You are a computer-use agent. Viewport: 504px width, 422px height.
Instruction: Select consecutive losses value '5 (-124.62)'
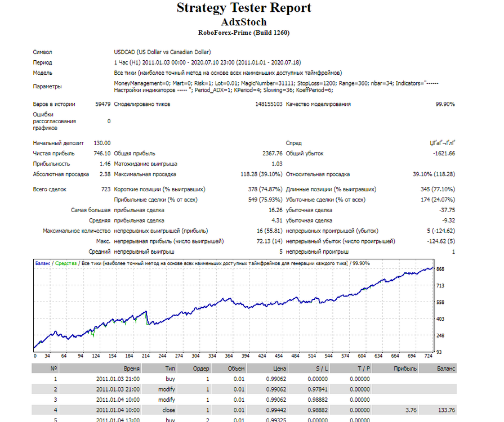pyautogui.click(x=441, y=231)
